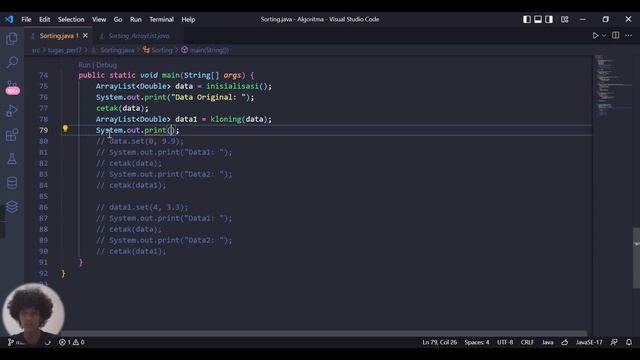Open errors and warnings status indicator
This screenshot has height=360, width=640.
[72, 342]
